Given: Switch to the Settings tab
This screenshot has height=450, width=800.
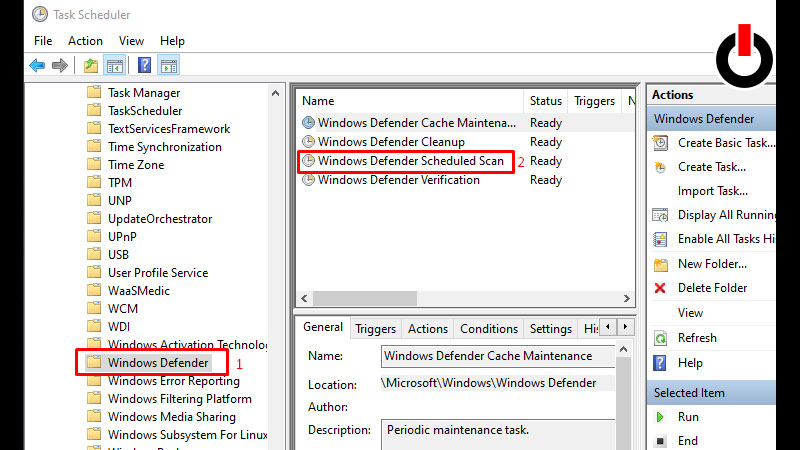Looking at the screenshot, I should click(551, 329).
